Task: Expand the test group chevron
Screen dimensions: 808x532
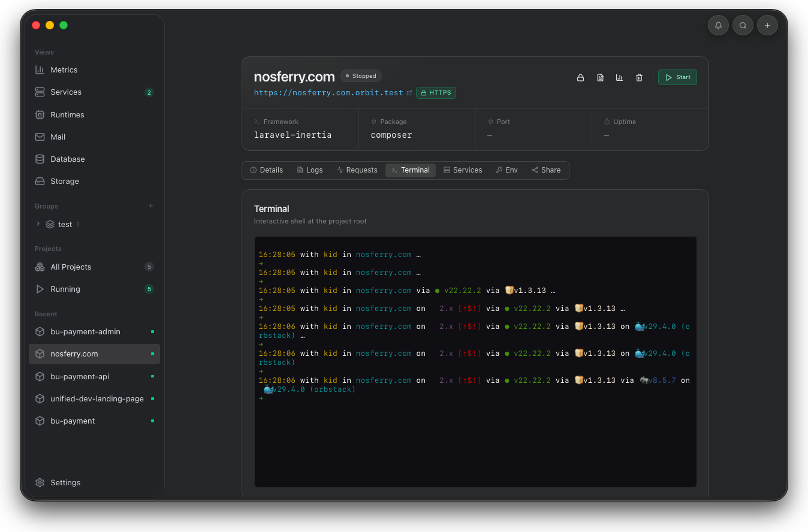Action: (x=38, y=224)
